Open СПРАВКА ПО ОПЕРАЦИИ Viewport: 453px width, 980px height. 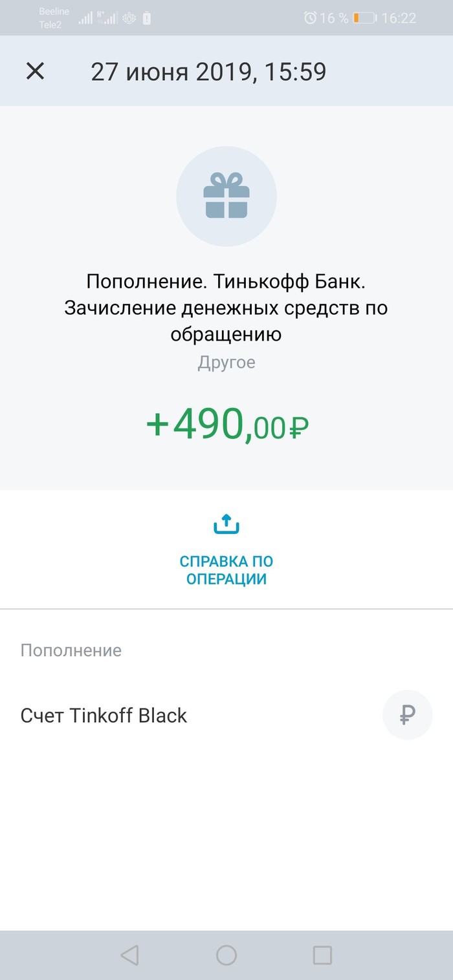[x=226, y=570]
